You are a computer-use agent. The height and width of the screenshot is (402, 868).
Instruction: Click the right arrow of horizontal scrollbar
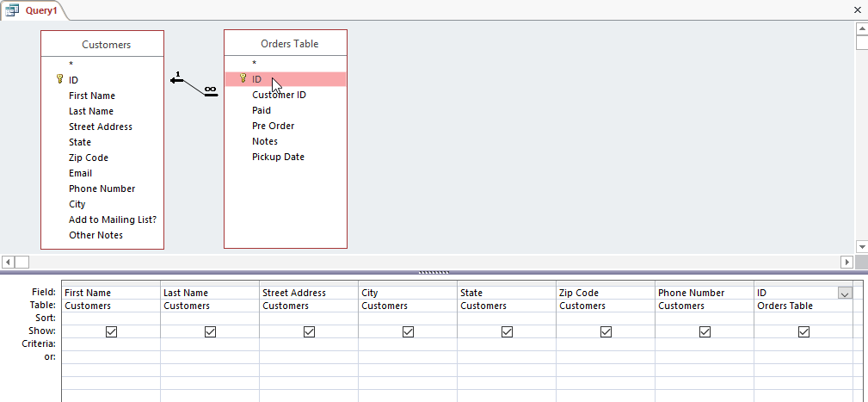tap(847, 262)
